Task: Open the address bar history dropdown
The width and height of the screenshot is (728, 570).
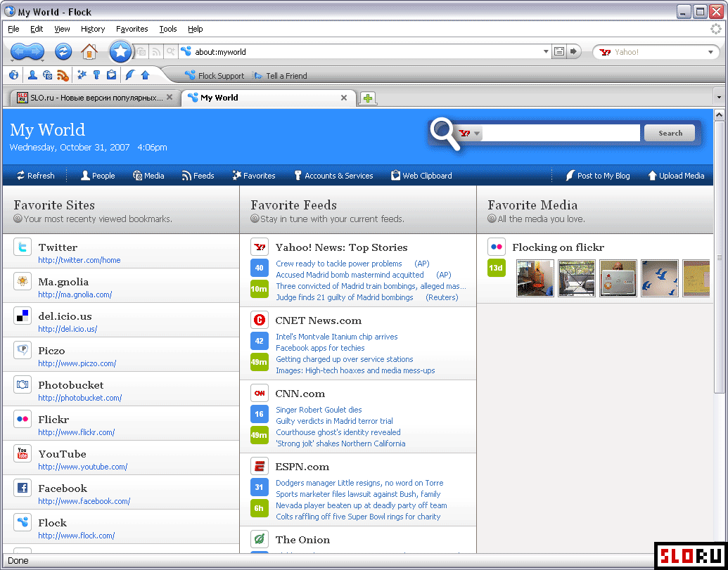Action: [546, 52]
